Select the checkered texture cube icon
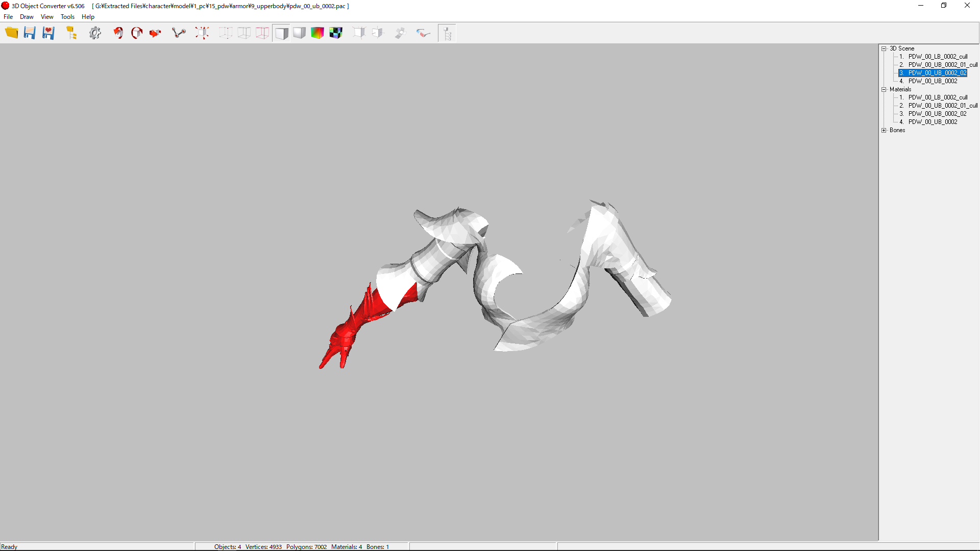Viewport: 980px width, 551px height. (x=336, y=33)
